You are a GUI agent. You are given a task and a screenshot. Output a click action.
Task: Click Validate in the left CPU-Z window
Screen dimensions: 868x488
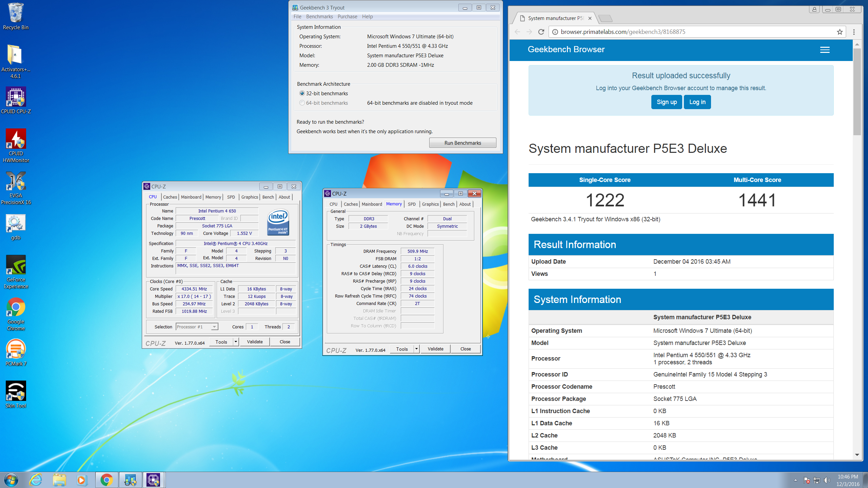(x=255, y=342)
